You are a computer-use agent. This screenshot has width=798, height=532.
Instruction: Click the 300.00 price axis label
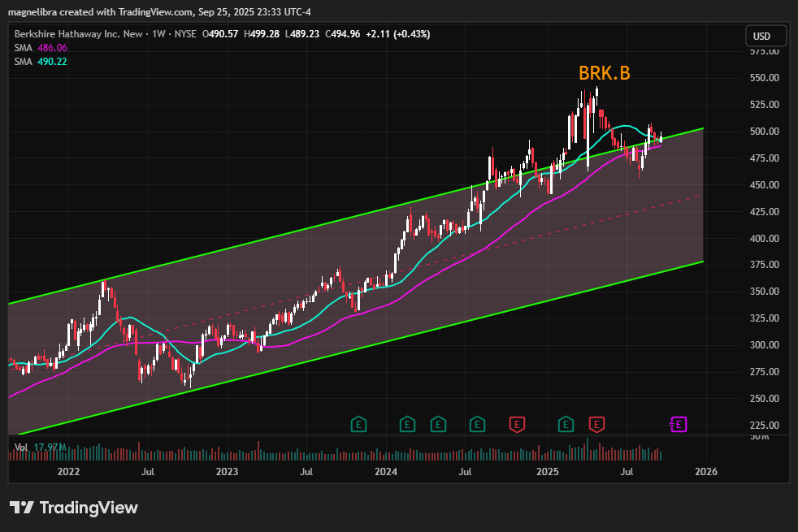[x=765, y=345]
